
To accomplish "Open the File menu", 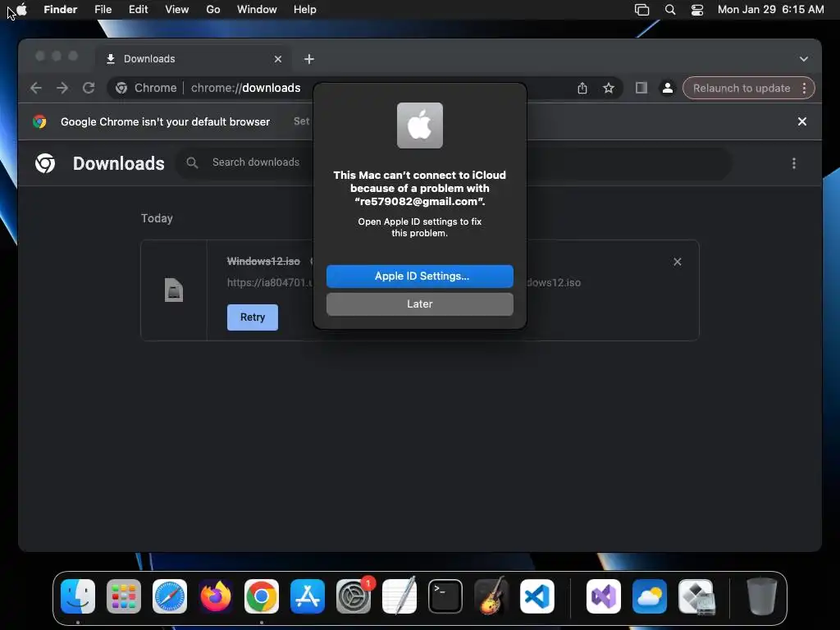I will pos(103,10).
